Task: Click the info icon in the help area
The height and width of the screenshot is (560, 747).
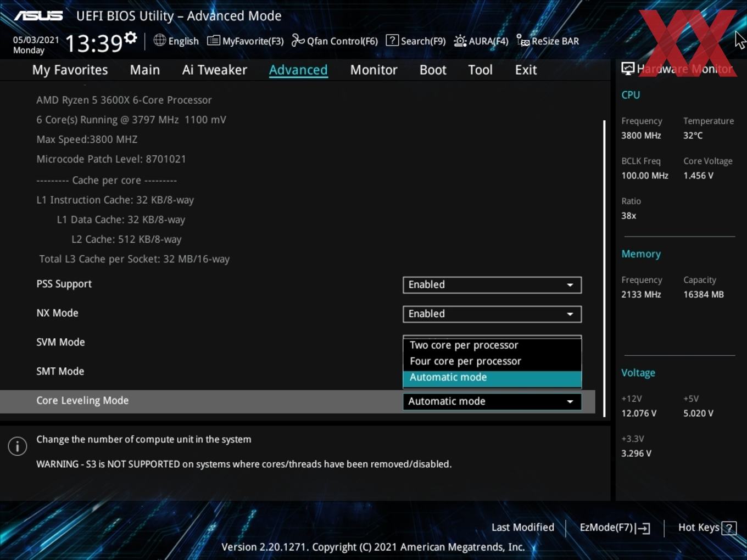Action: click(x=18, y=446)
